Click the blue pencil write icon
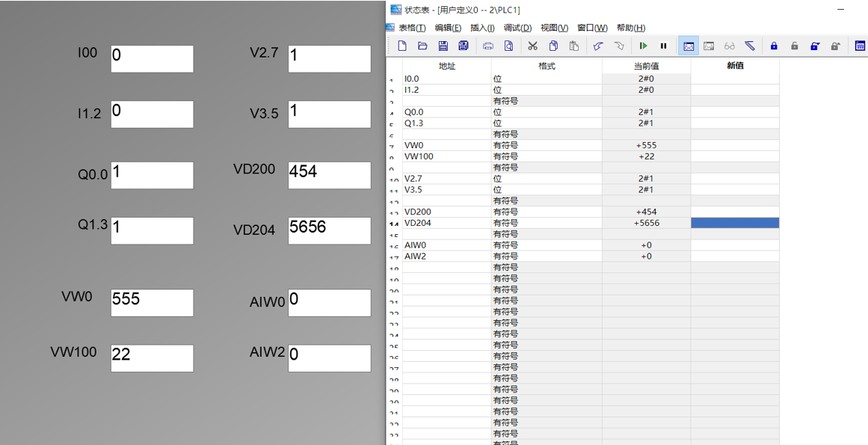The width and height of the screenshot is (868, 445). [750, 46]
